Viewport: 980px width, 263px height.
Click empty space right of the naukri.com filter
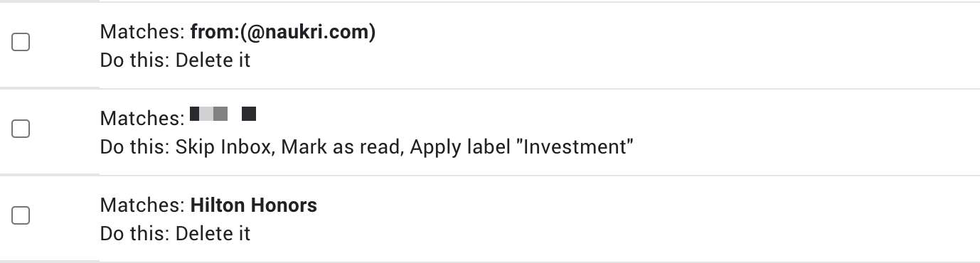click(x=676, y=45)
